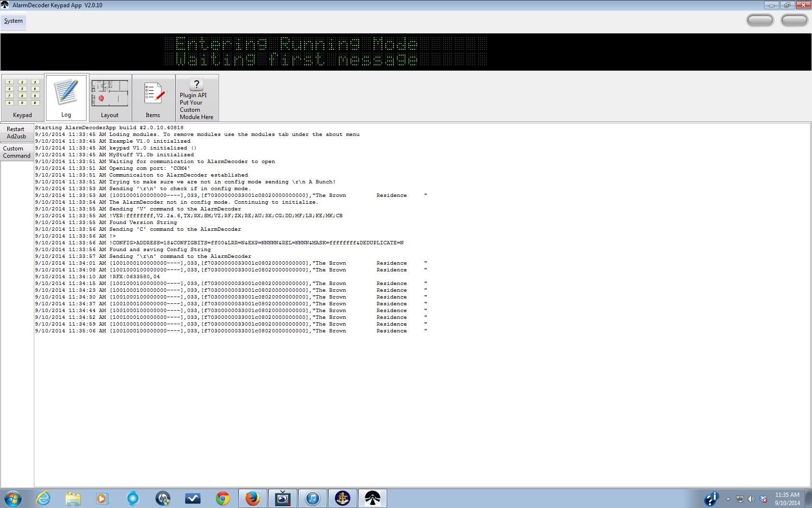The height and width of the screenshot is (508, 812).
Task: Minimize the AlarmDecoder Keypad App window
Action: click(771, 5)
